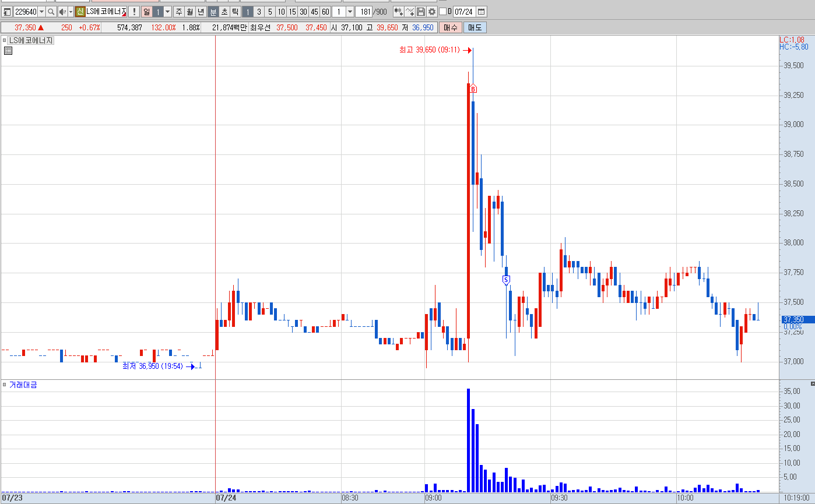Click the small square before 거래대금 label
Screen dimensions: 815x504
point(5,385)
